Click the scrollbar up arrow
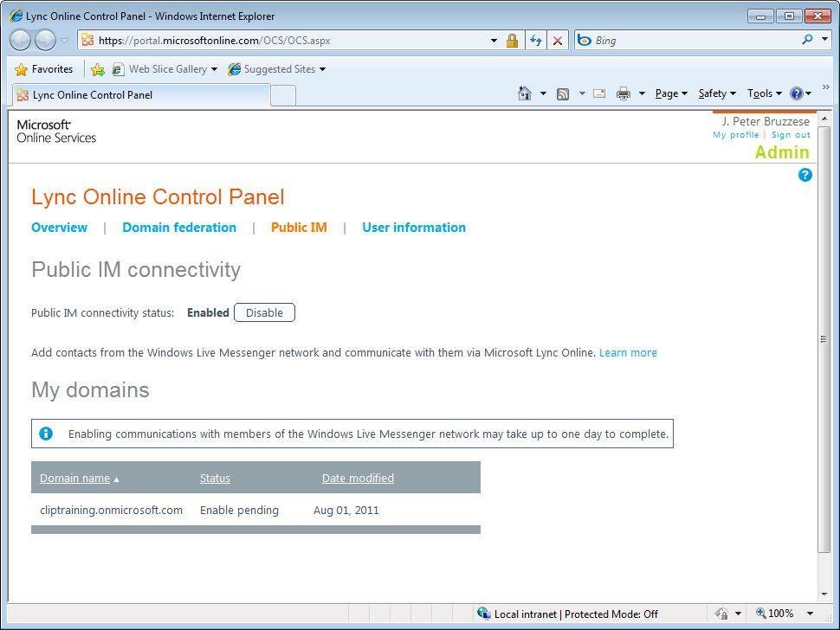The height and width of the screenshot is (630, 840). [x=824, y=118]
